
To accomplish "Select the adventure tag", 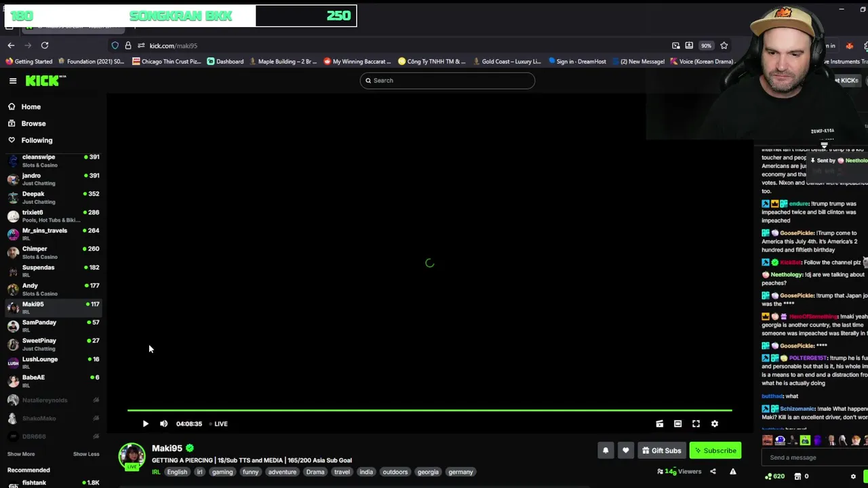I will coord(282,472).
